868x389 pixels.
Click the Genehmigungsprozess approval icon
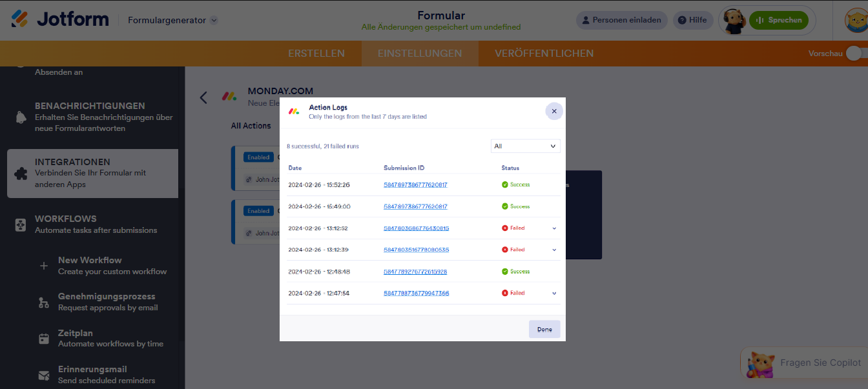[x=44, y=302]
